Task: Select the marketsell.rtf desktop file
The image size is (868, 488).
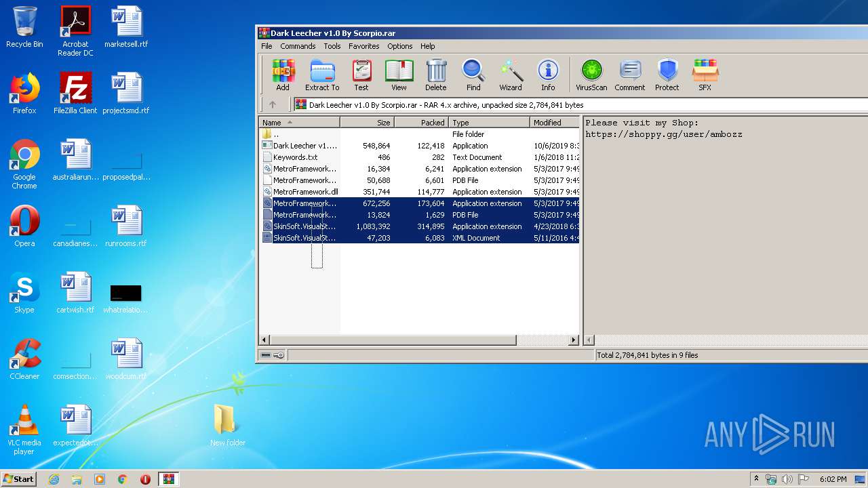Action: 126,27
